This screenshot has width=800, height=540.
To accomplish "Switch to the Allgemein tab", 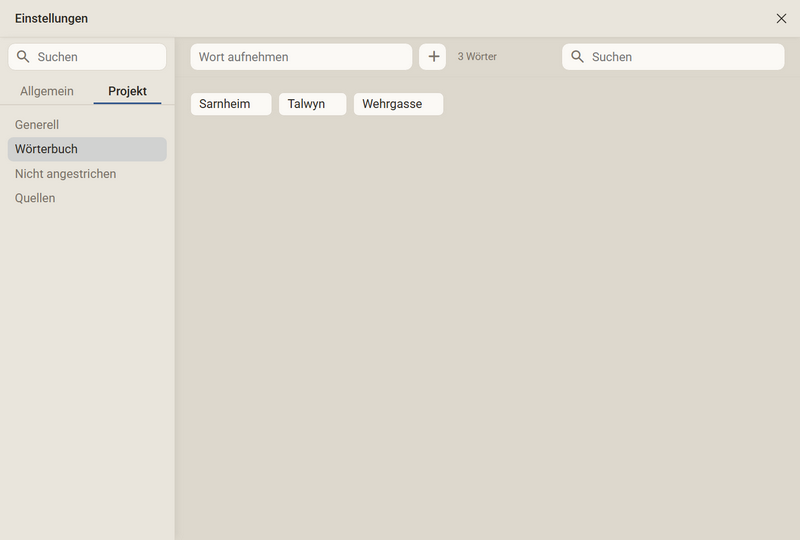I will click(47, 91).
